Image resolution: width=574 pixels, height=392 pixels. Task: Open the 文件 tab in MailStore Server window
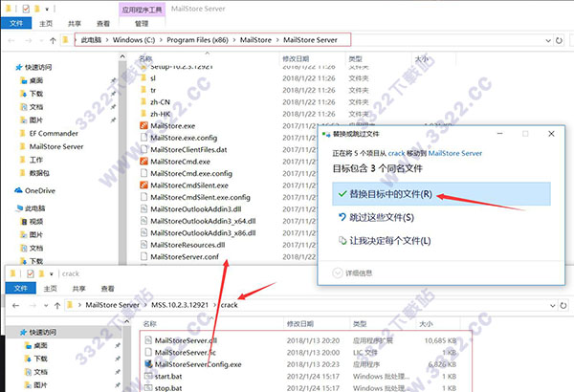[x=16, y=24]
